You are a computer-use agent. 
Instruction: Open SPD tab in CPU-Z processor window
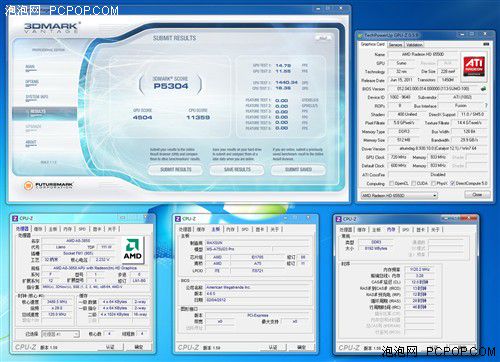pos(82,229)
